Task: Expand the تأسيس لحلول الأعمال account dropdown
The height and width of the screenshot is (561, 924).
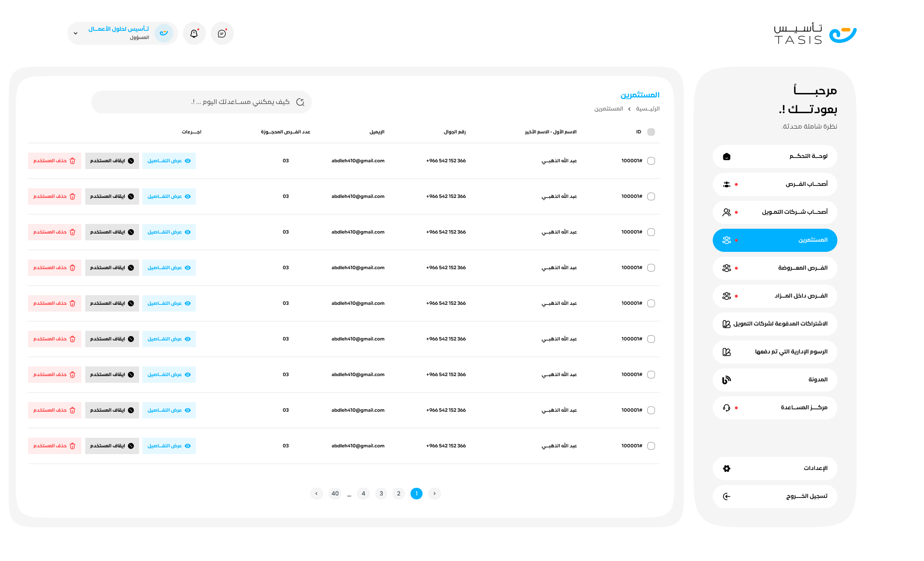Action: 76,33
